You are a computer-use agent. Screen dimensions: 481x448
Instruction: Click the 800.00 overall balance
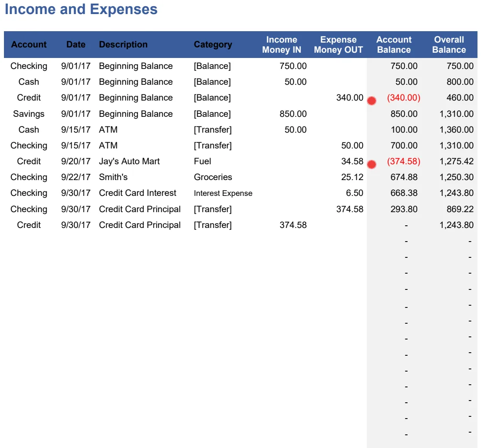click(x=460, y=82)
